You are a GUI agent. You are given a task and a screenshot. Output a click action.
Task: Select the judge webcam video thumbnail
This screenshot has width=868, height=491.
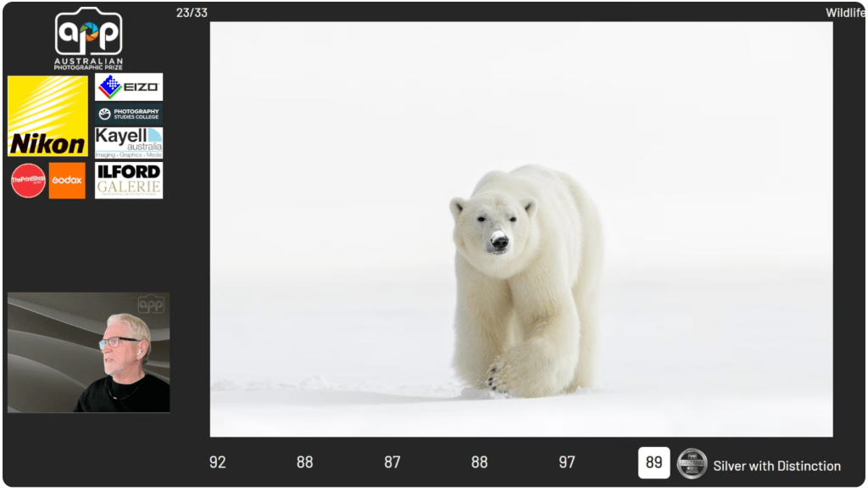click(x=88, y=353)
